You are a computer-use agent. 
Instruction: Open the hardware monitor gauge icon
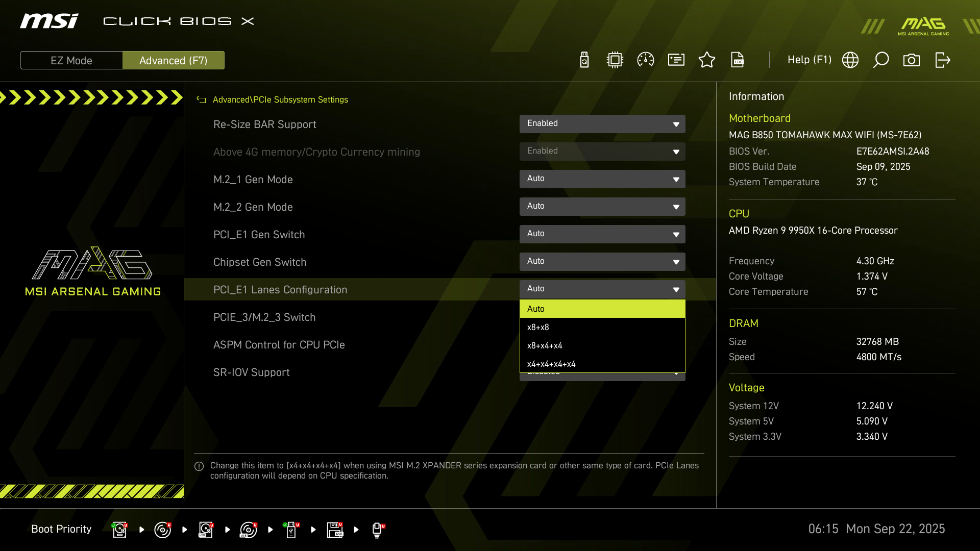tap(646, 60)
